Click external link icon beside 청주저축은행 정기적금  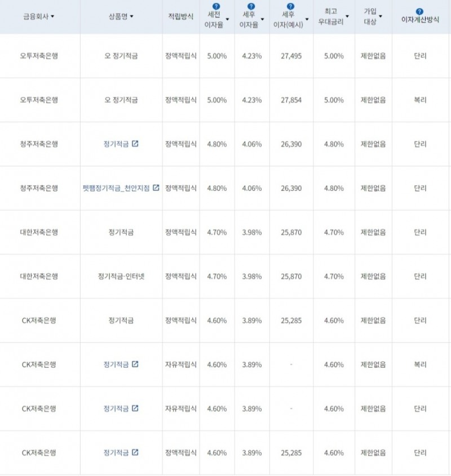point(135,144)
